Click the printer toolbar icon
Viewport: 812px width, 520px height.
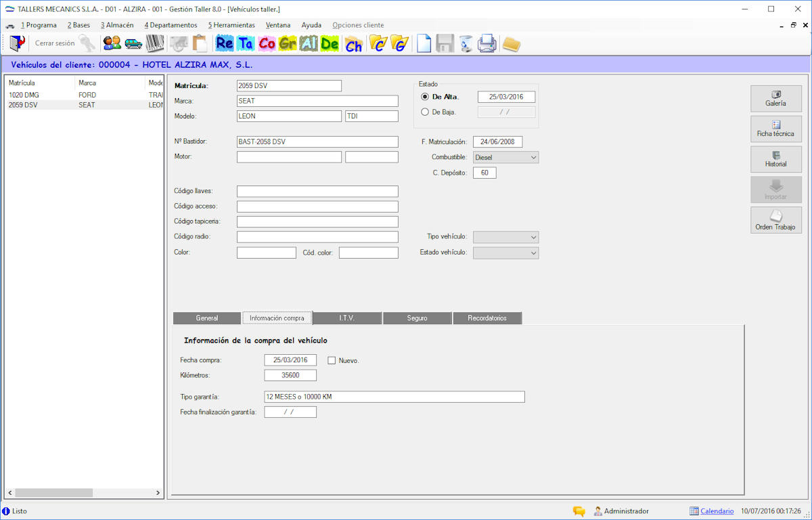tap(487, 43)
